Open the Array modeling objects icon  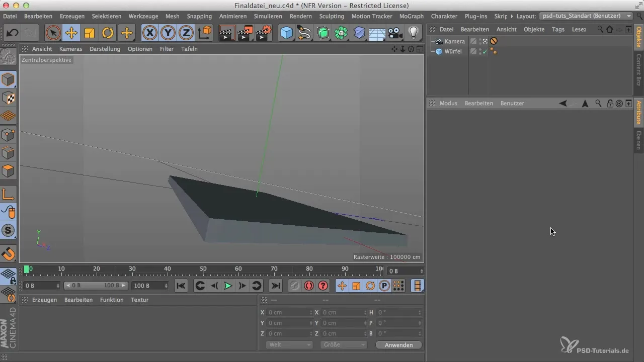(341, 33)
